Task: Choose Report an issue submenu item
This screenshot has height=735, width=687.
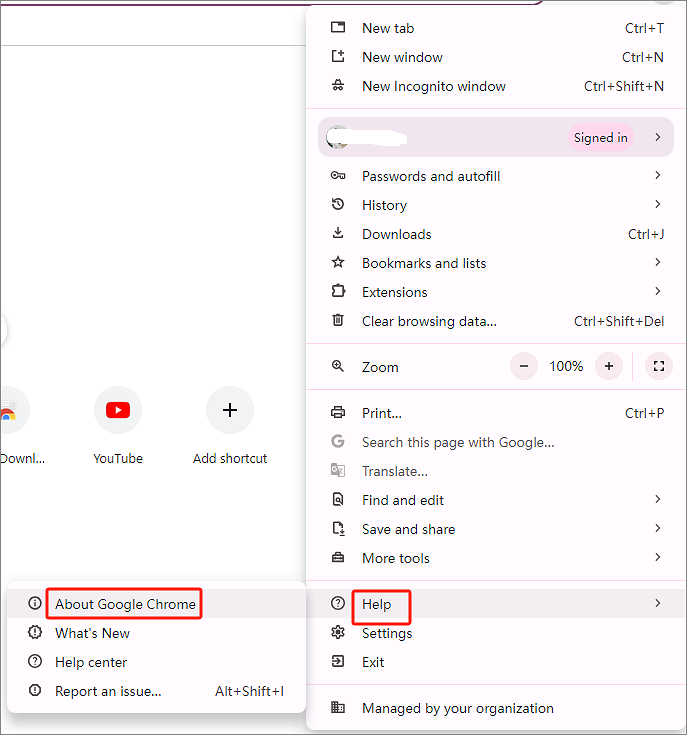Action: 157,691
